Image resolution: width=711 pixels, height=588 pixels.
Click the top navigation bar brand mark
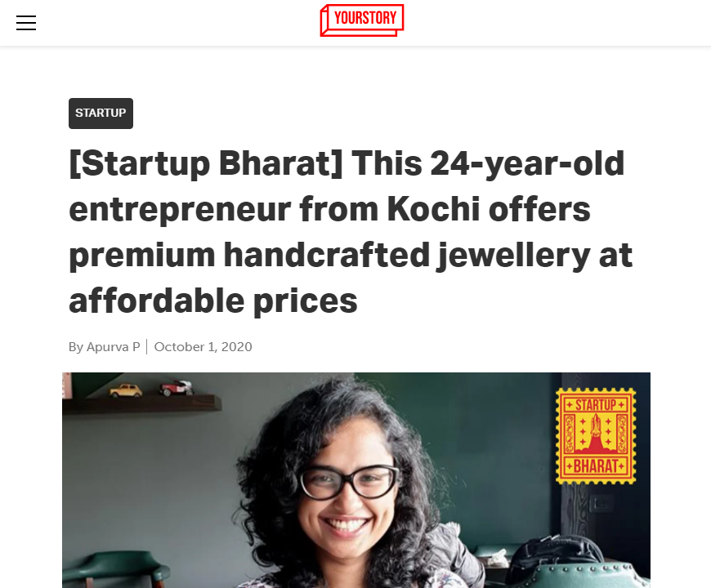[361, 20]
